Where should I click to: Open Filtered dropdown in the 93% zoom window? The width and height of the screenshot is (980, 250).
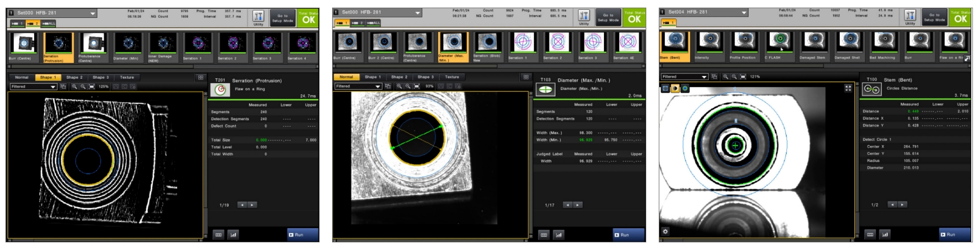(x=378, y=86)
